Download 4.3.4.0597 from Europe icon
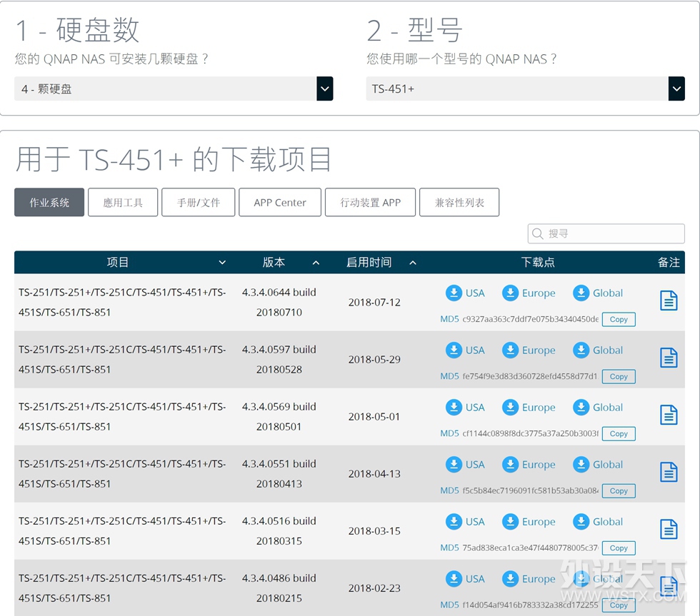The height and width of the screenshot is (616, 700). [x=510, y=350]
